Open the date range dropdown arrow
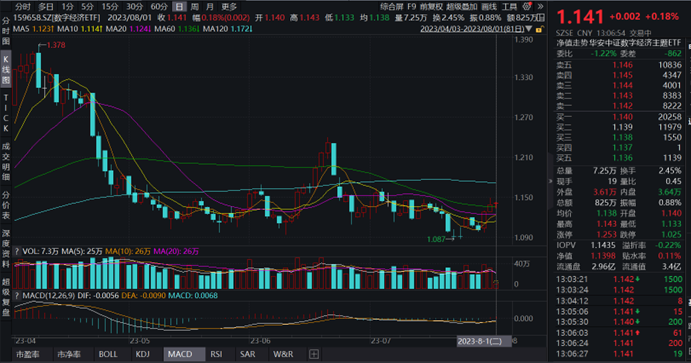Screen dimensions: 691x363 tap(529, 29)
